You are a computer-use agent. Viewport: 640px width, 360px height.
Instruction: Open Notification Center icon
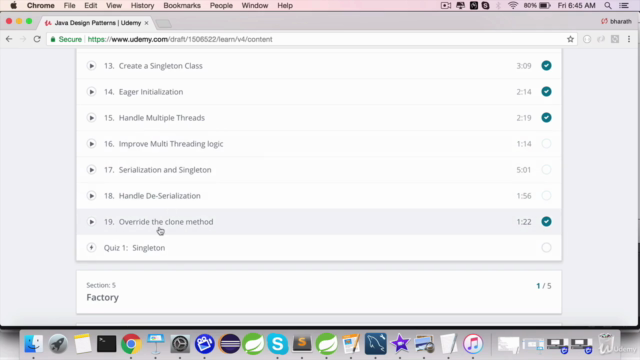624,6
